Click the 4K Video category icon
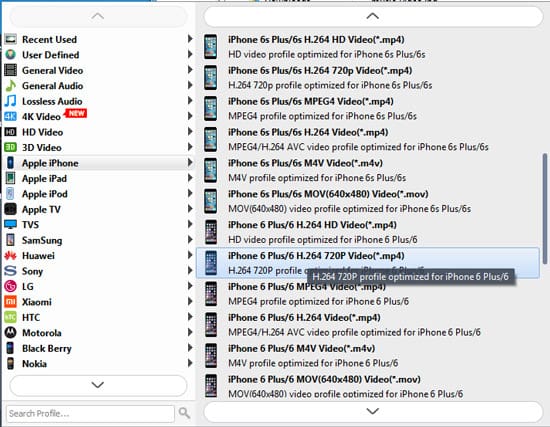550x427 pixels. tap(11, 116)
